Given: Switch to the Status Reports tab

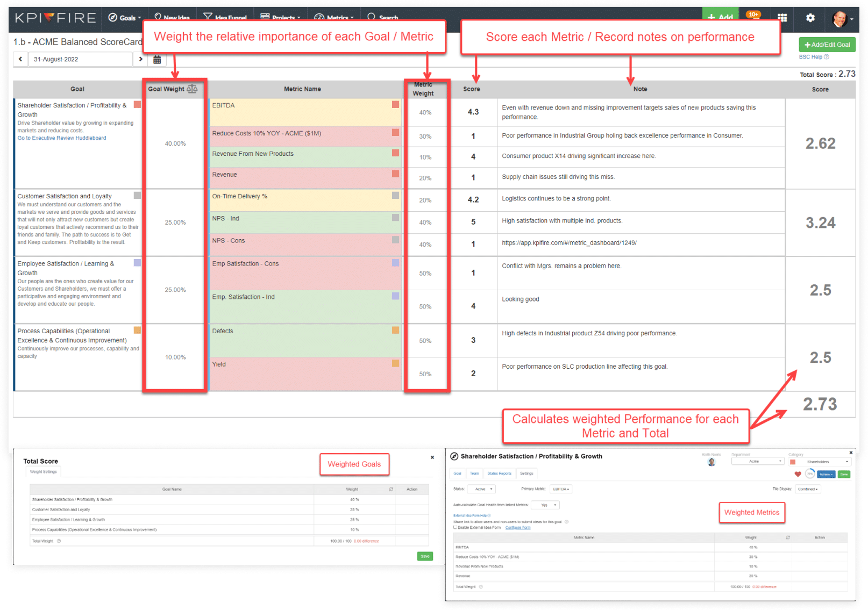Looking at the screenshot, I should coord(499,473).
